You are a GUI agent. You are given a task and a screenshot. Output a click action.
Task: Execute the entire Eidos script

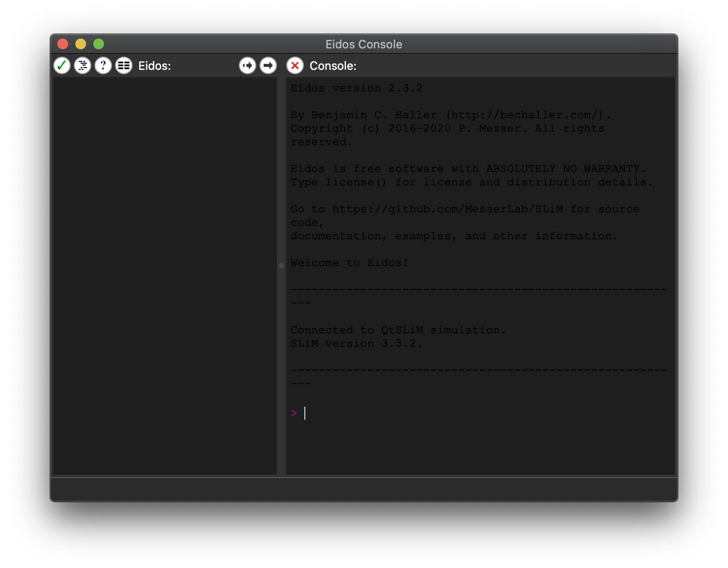point(268,65)
